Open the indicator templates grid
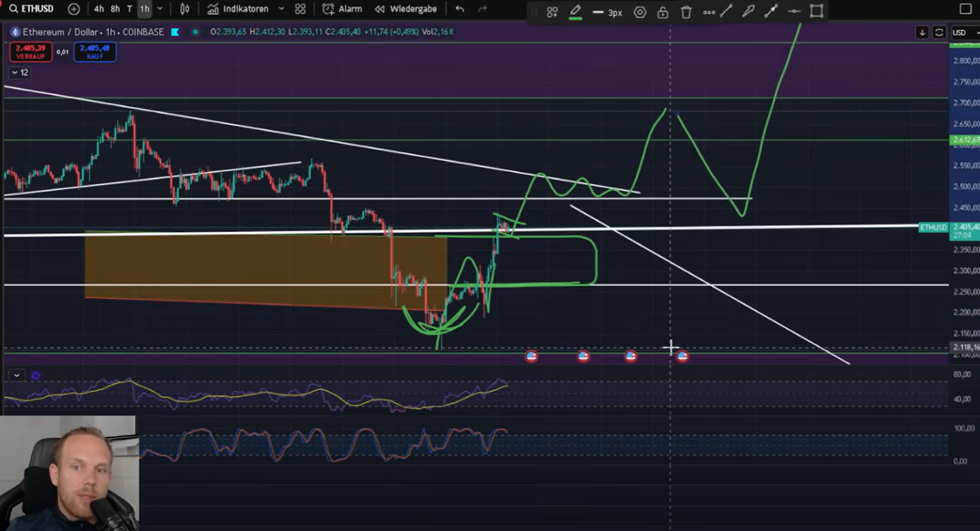Image resolution: width=980 pixels, height=531 pixels. click(300, 9)
